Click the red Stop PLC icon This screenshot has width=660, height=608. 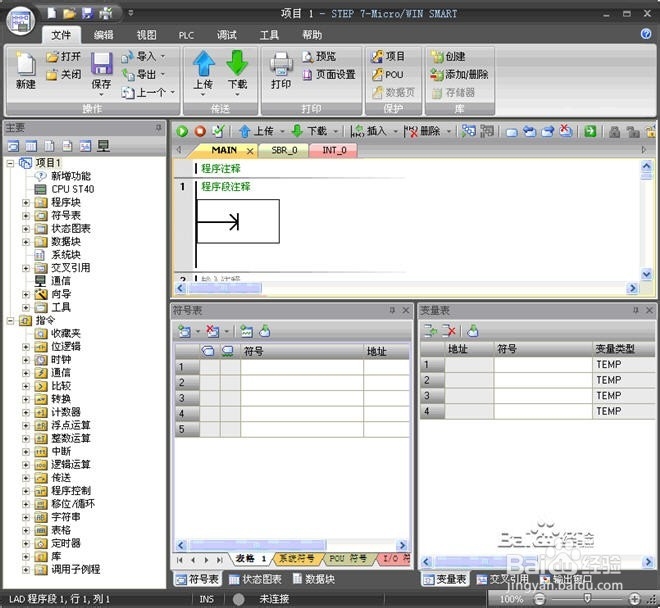click(200, 131)
